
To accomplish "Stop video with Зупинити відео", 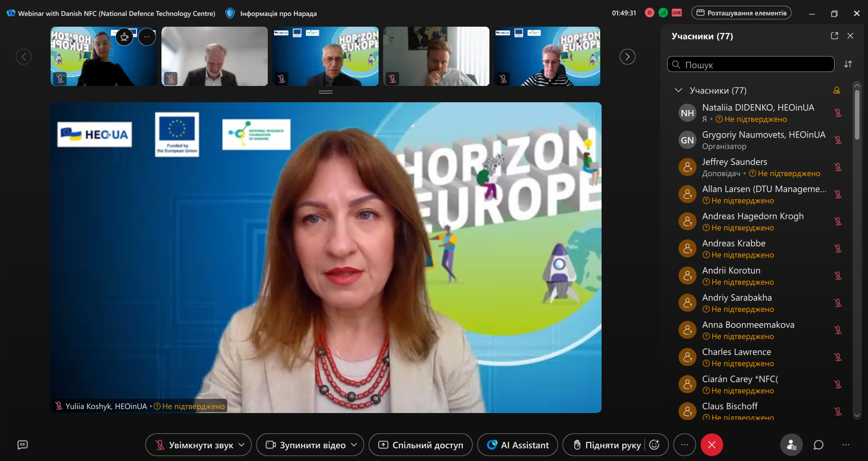I will [x=306, y=445].
